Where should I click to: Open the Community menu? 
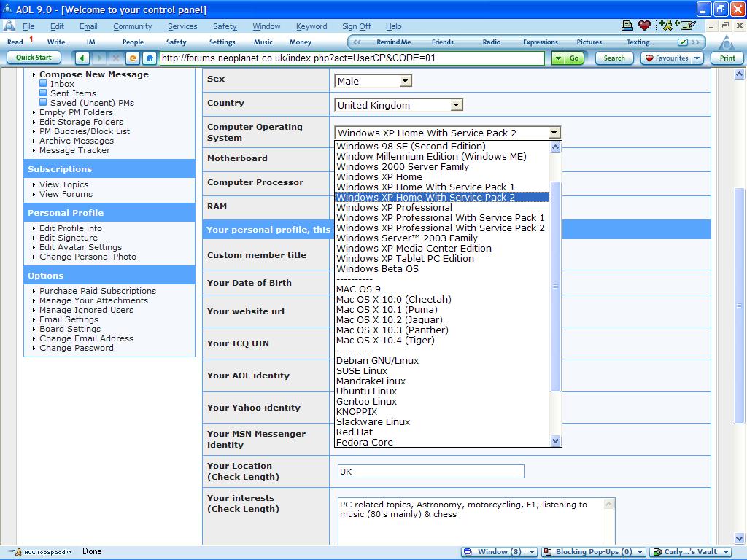pos(133,26)
